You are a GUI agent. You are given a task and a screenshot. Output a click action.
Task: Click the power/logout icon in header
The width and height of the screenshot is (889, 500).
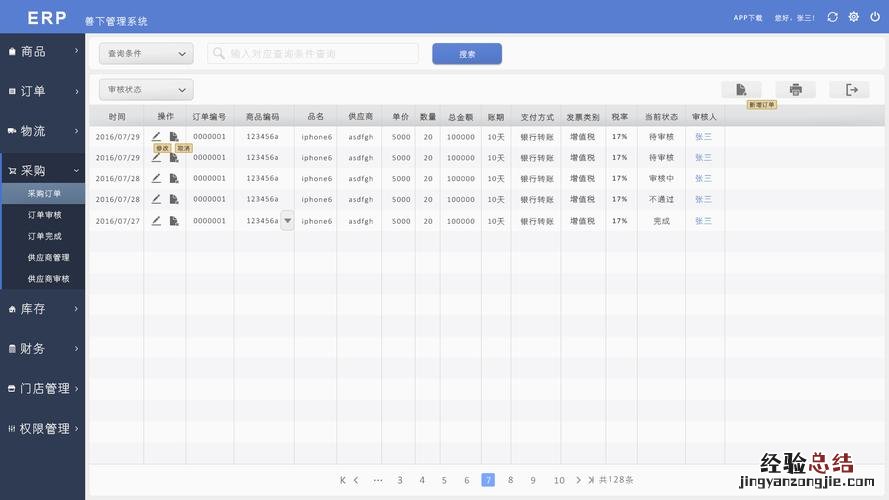pyautogui.click(x=875, y=17)
